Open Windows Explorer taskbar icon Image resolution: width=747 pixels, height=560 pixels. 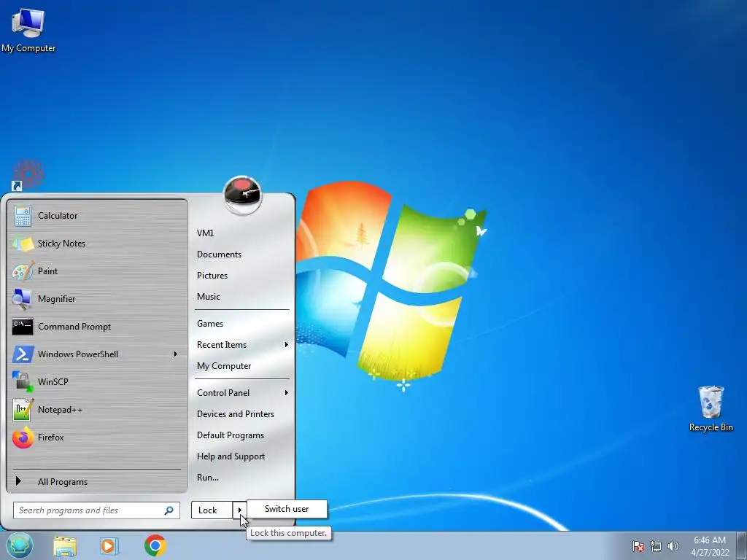[x=65, y=546]
